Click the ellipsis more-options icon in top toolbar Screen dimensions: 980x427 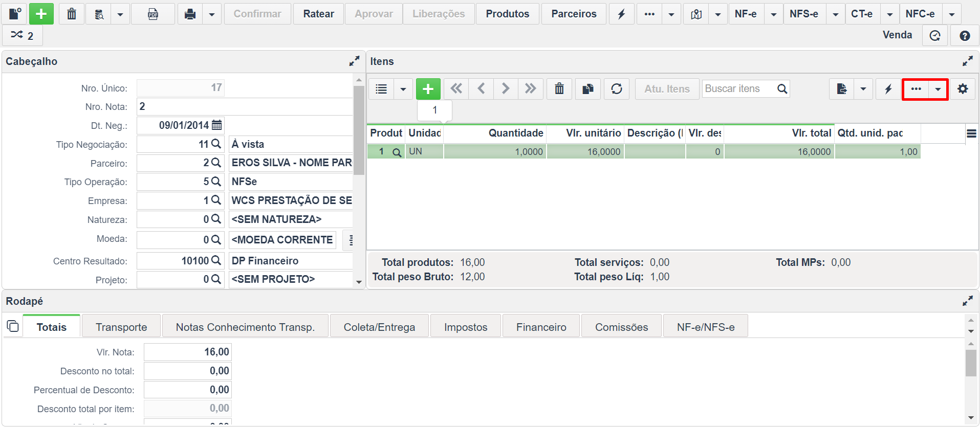pyautogui.click(x=649, y=14)
